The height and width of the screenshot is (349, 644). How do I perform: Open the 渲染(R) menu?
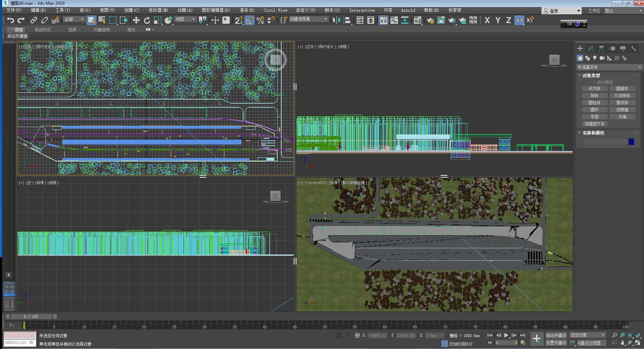(x=247, y=10)
